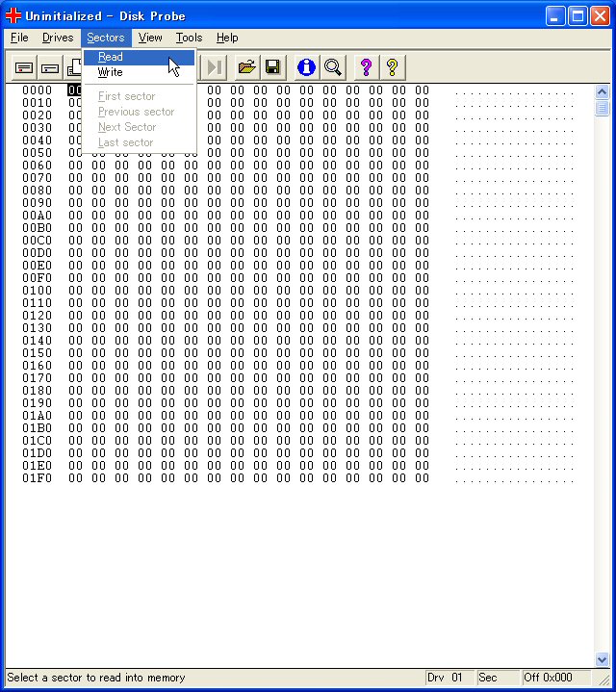
Task: Click the ASCII dots column in row 00C0
Action: [515, 243]
